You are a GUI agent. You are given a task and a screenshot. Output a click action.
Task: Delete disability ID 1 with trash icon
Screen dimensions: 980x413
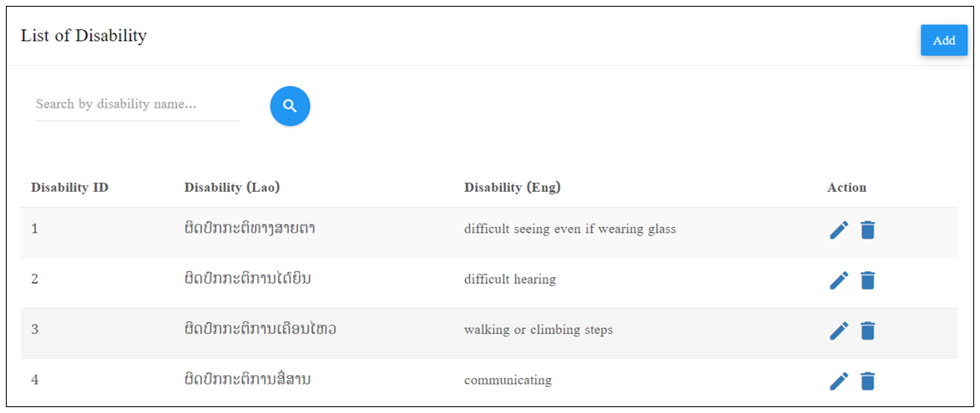[867, 230]
